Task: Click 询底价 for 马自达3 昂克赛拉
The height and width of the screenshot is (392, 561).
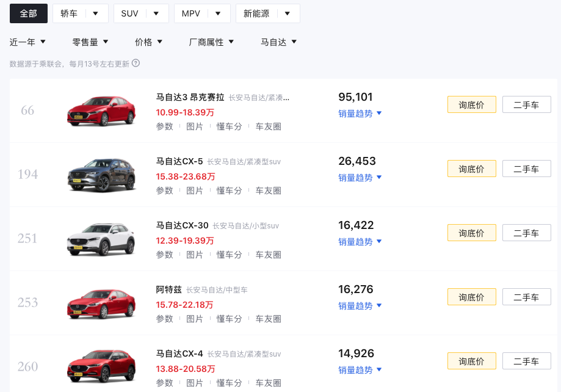Action: pyautogui.click(x=471, y=104)
